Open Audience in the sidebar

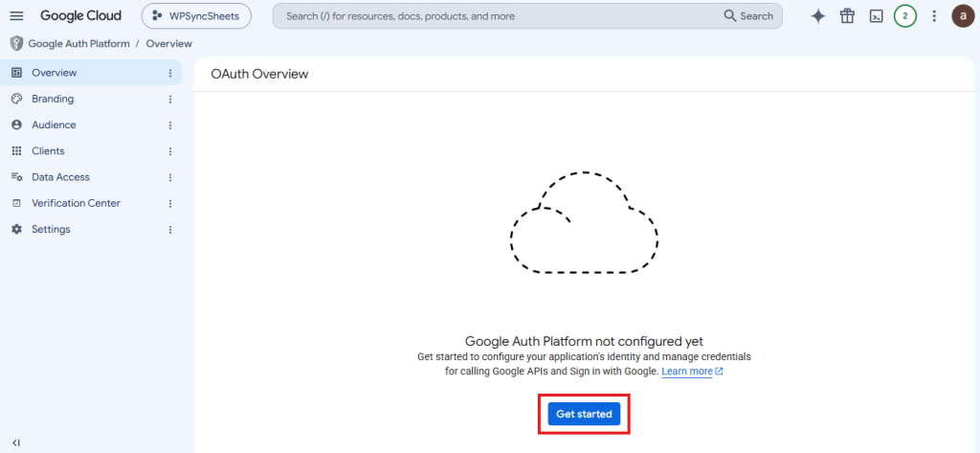[x=91, y=125]
